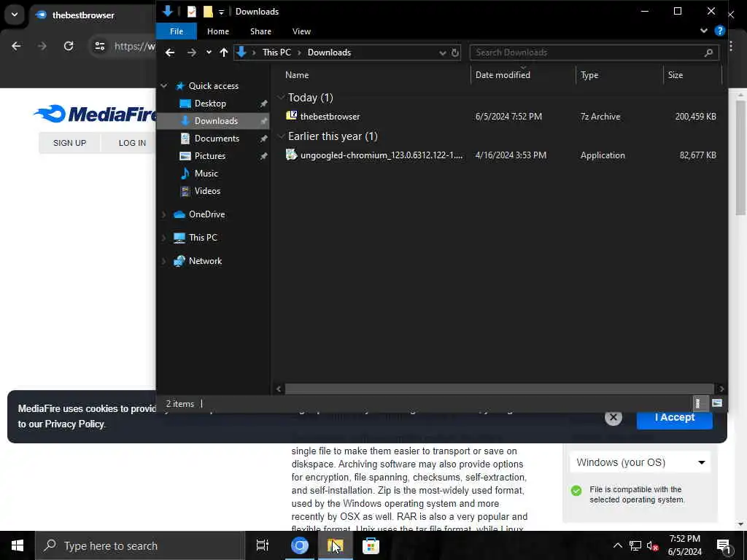Viewport: 747px width, 560px height.
Task: Expand the ribbon with chevron arrow
Action: [x=704, y=31]
